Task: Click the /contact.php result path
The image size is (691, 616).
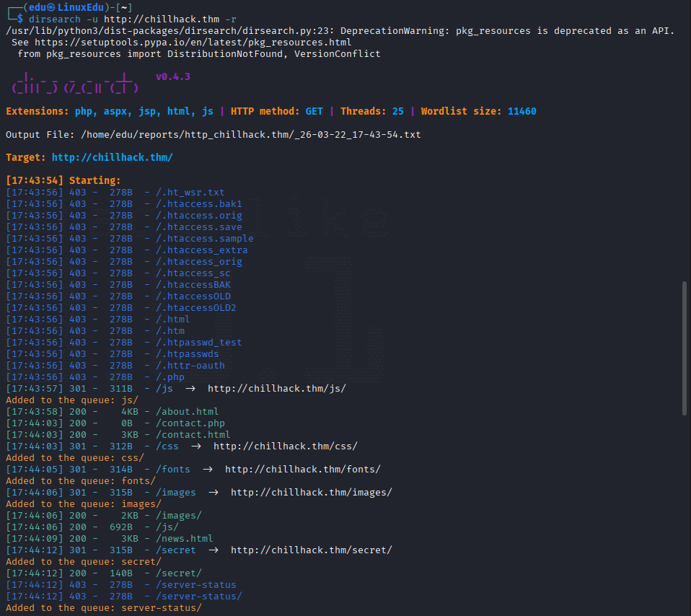Action: point(190,423)
